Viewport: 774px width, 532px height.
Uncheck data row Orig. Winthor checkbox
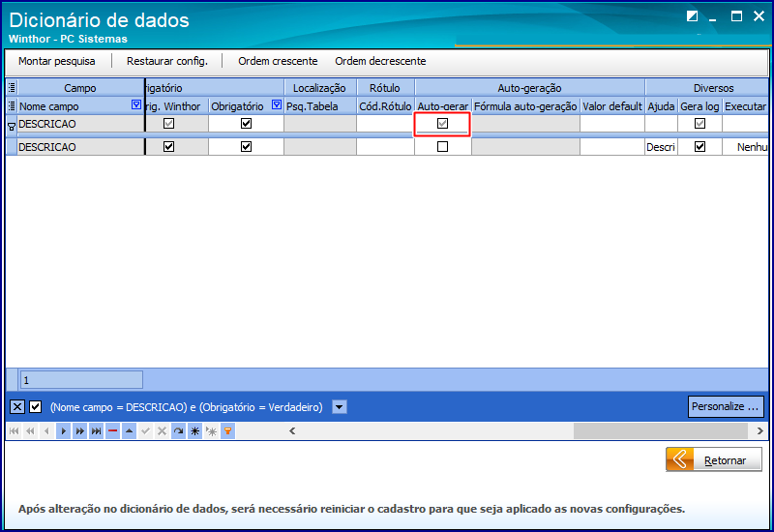[x=168, y=147]
